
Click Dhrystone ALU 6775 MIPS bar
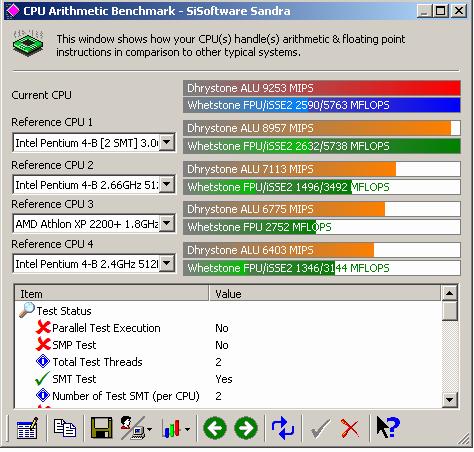pyautogui.click(x=322, y=209)
